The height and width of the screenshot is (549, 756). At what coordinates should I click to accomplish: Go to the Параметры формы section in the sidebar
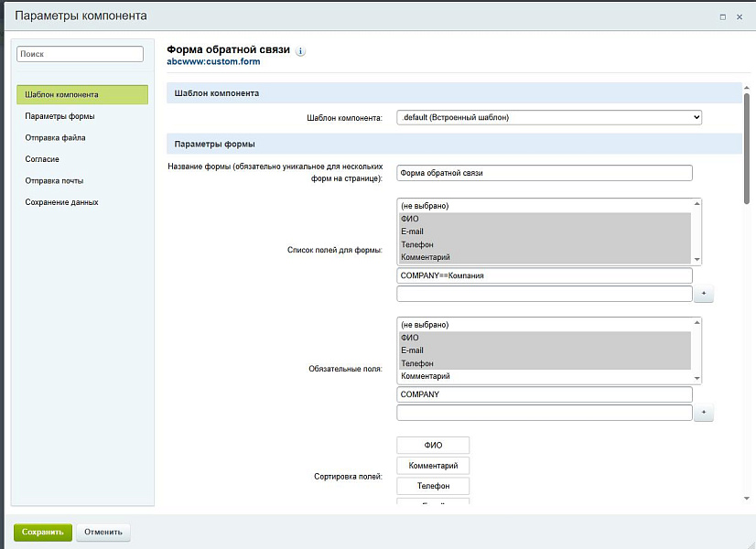click(59, 116)
